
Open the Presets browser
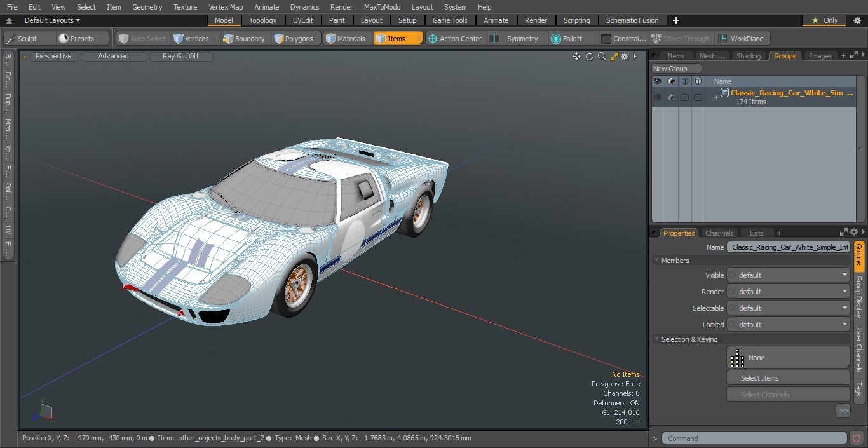tap(83, 39)
